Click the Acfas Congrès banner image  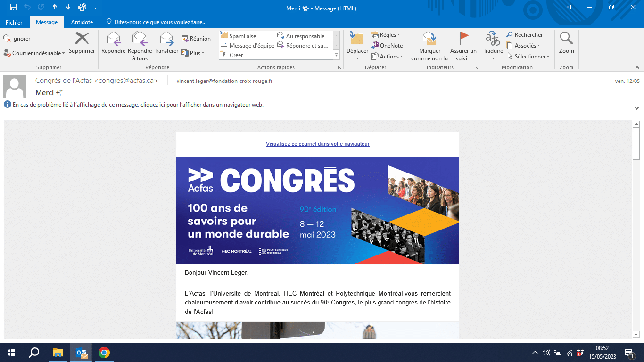[x=318, y=211]
